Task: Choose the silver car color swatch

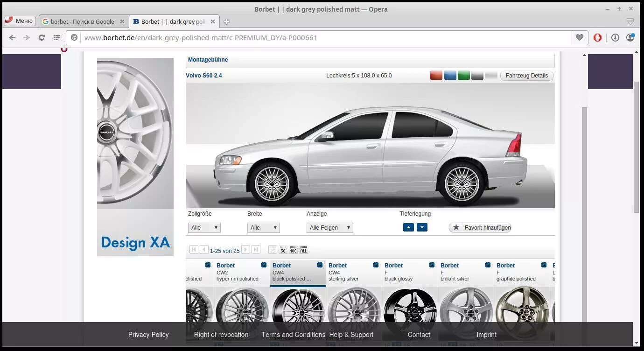Action: pos(491,75)
